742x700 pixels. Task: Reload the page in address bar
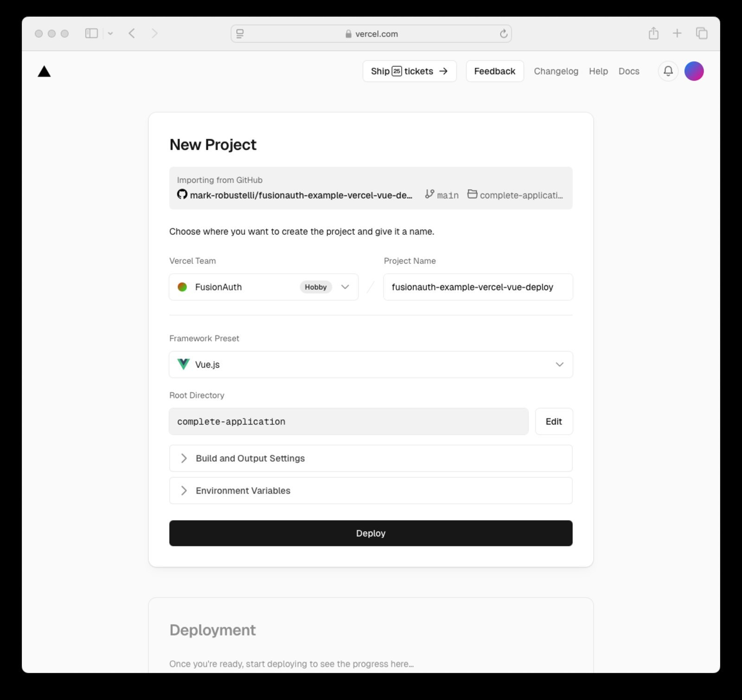(x=504, y=34)
